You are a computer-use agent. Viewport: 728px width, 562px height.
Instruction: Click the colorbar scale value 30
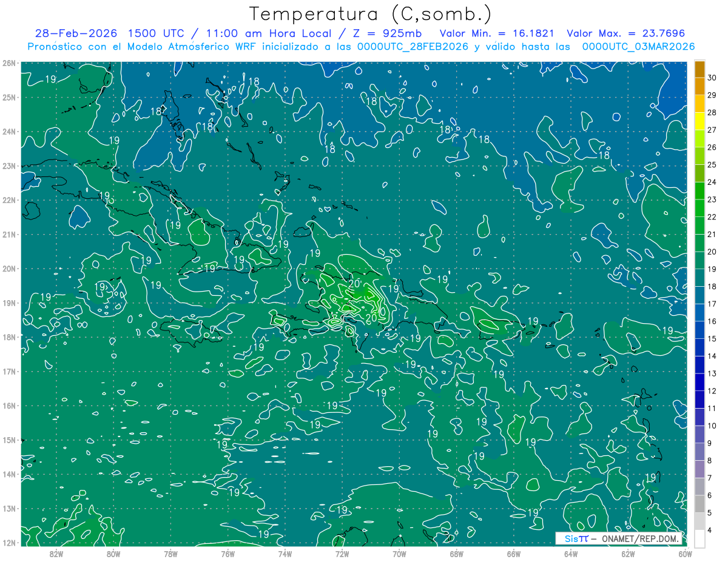click(x=712, y=78)
